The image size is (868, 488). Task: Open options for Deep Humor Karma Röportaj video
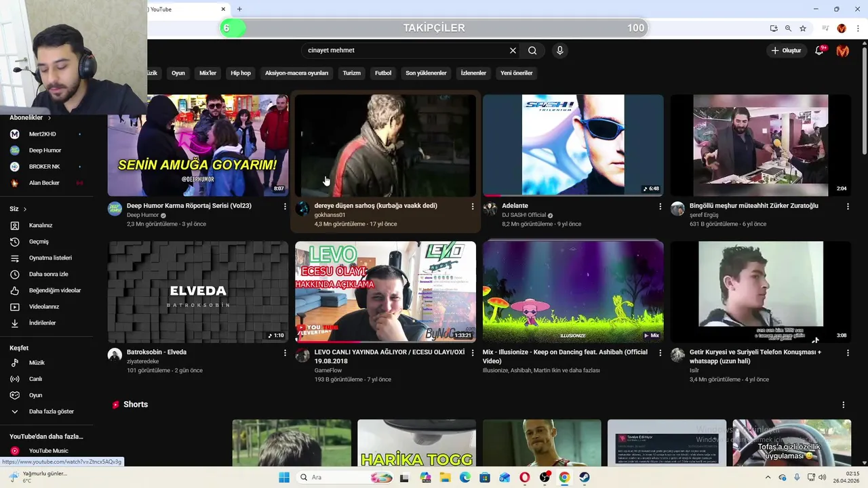click(285, 206)
